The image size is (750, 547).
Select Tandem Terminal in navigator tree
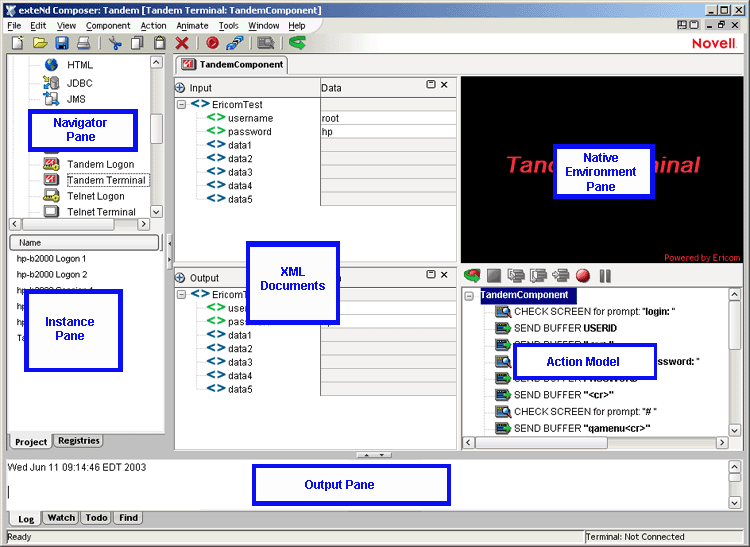106,180
